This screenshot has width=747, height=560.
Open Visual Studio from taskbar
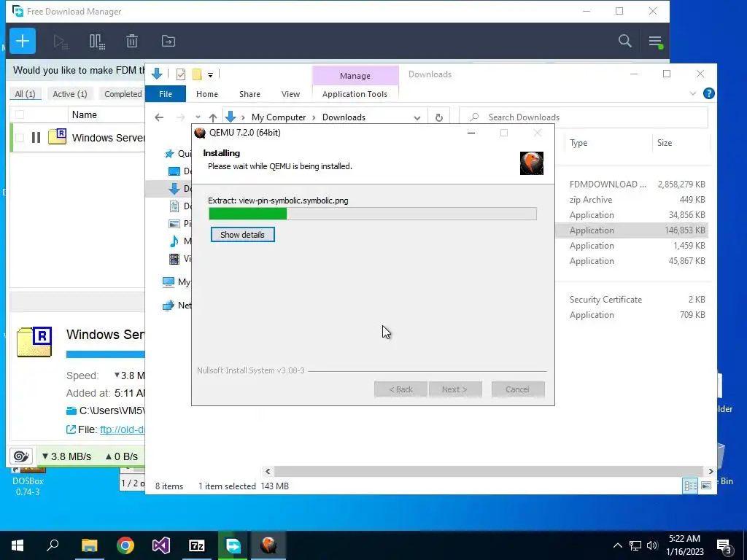(x=161, y=545)
